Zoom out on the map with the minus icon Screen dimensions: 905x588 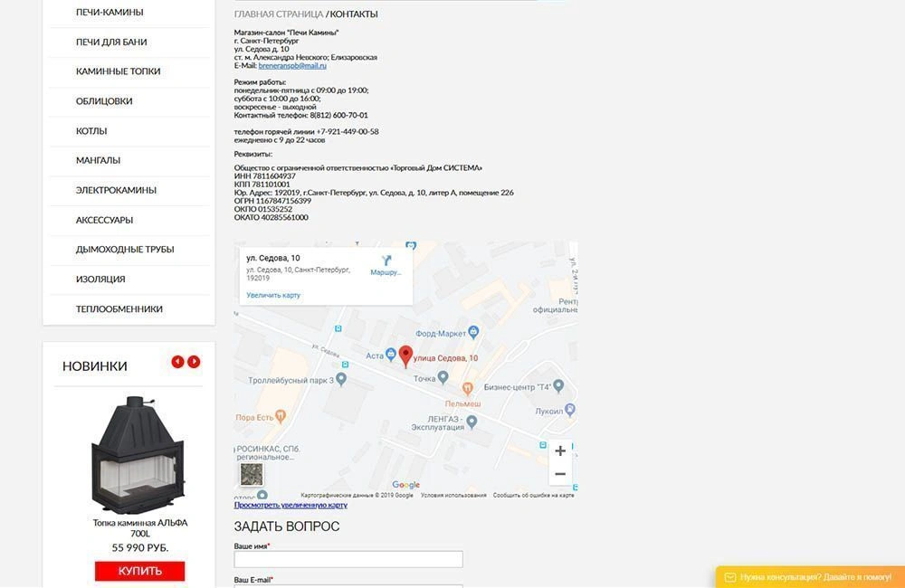tap(559, 473)
